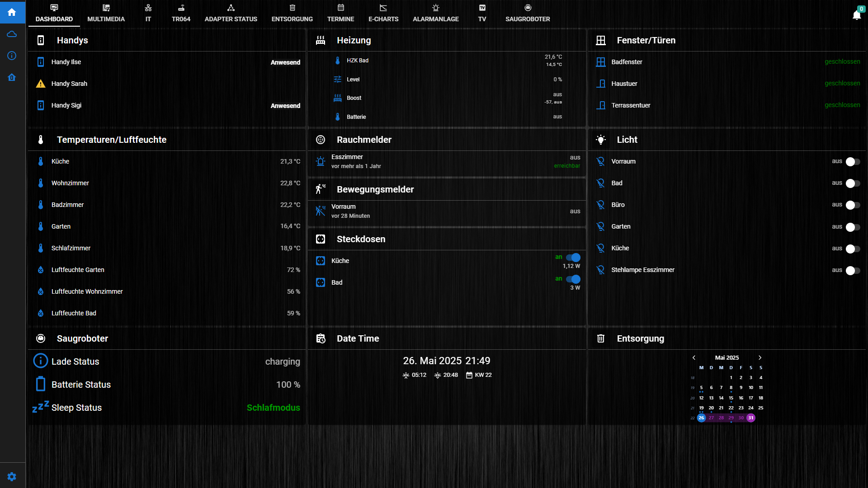Click the Licht panel header
The height and width of the screenshot is (488, 868).
[727, 140]
